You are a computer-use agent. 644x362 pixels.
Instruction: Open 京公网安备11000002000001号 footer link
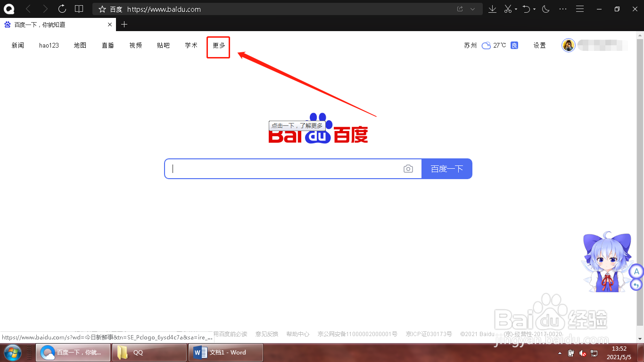pos(357,334)
